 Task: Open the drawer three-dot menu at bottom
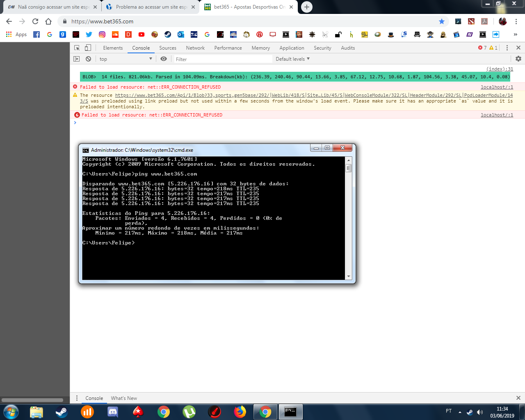(77, 398)
